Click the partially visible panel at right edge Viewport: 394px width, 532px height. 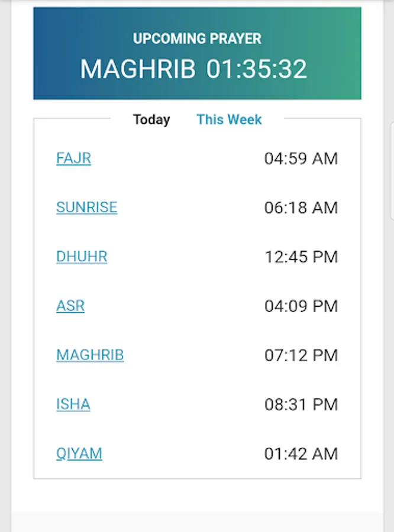coord(392,171)
